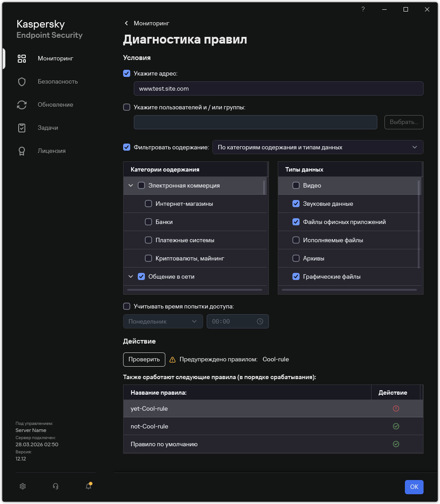Open the Безопасность section in sidebar
Image resolution: width=440 pixels, height=504 pixels.
point(57,82)
